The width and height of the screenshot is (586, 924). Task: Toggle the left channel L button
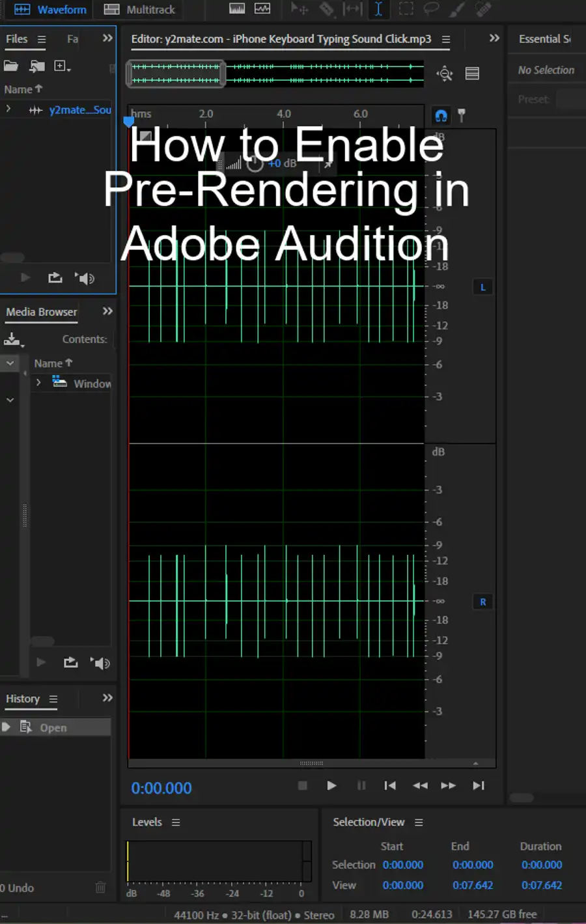click(482, 287)
